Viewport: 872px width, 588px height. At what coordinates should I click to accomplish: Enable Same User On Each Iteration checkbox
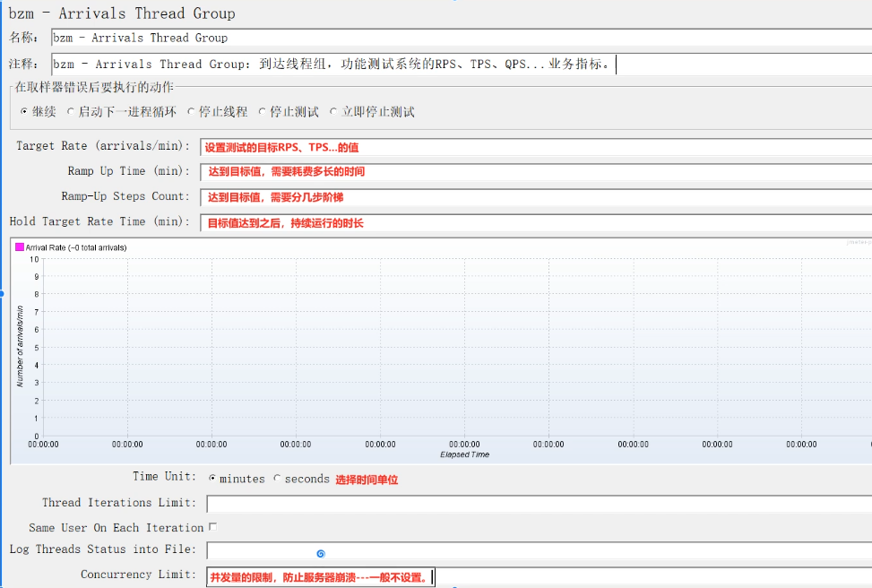pyautogui.click(x=212, y=527)
